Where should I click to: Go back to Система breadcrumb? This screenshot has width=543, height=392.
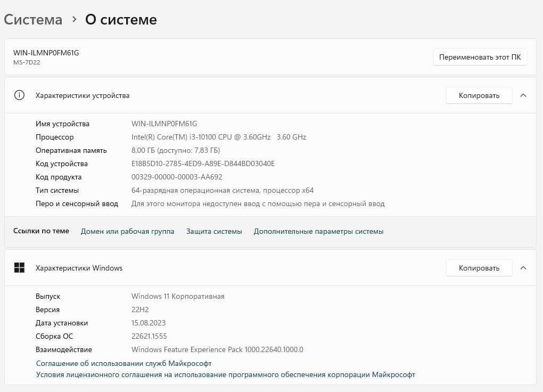33,19
